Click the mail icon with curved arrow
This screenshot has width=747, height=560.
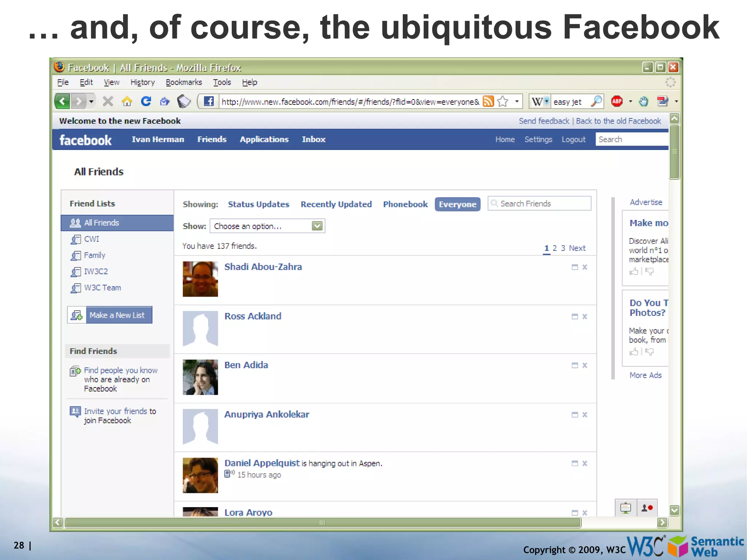click(x=165, y=101)
